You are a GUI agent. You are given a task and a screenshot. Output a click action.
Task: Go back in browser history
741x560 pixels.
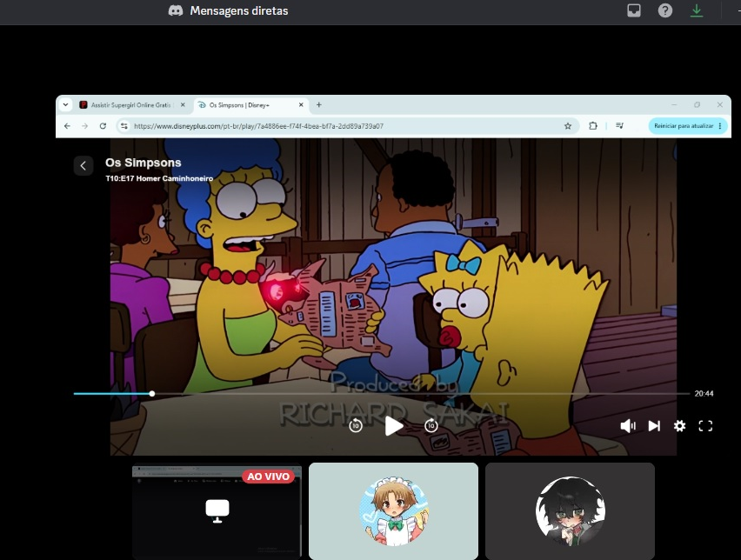(67, 126)
